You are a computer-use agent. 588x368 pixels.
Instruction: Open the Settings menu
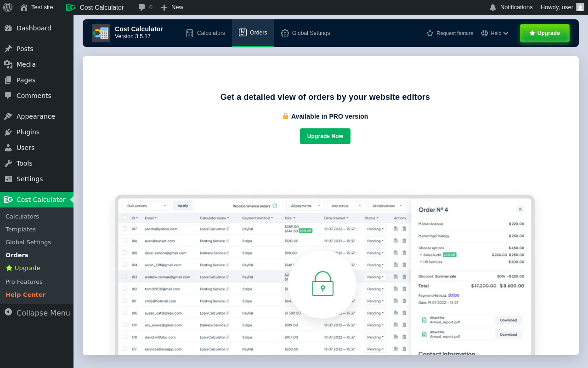pyautogui.click(x=37, y=179)
